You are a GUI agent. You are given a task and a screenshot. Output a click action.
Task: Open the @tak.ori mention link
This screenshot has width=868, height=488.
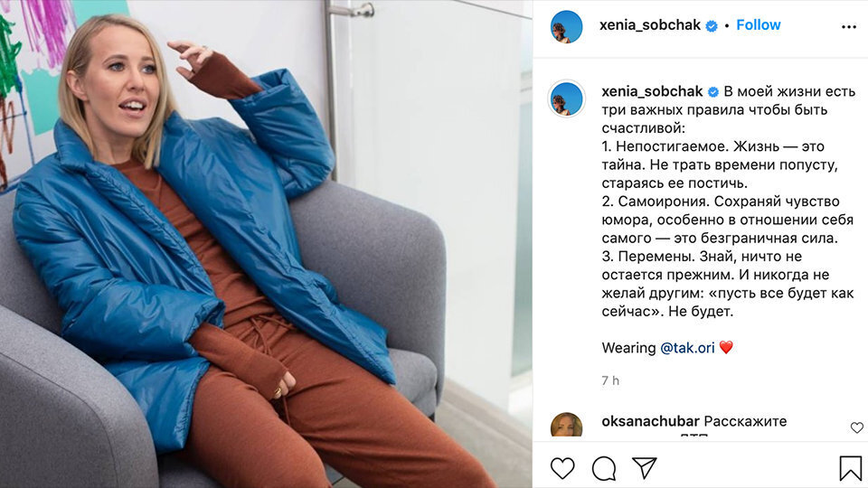tap(687, 347)
